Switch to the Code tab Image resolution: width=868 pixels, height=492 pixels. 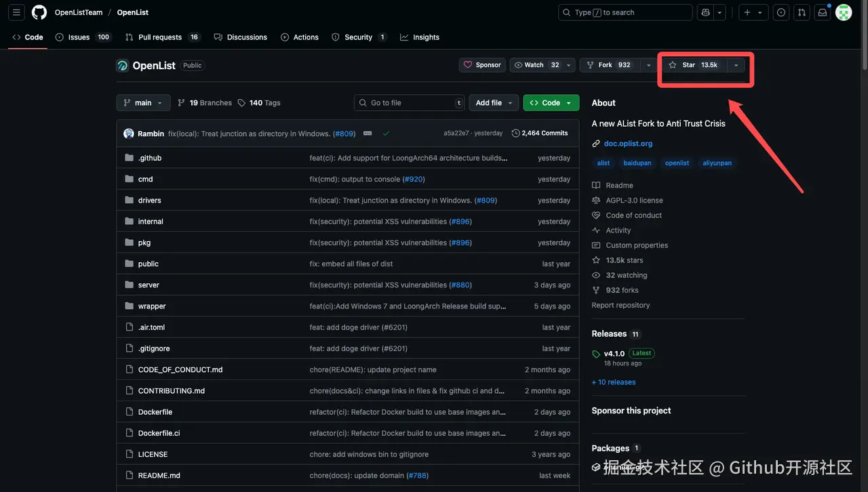click(27, 37)
